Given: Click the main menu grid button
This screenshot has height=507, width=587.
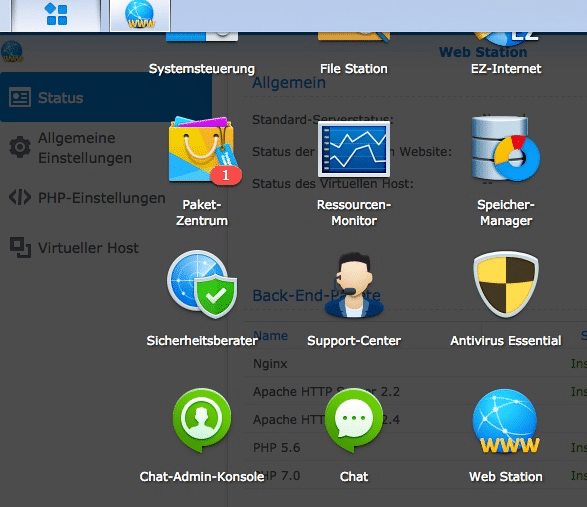Looking at the screenshot, I should click(56, 15).
